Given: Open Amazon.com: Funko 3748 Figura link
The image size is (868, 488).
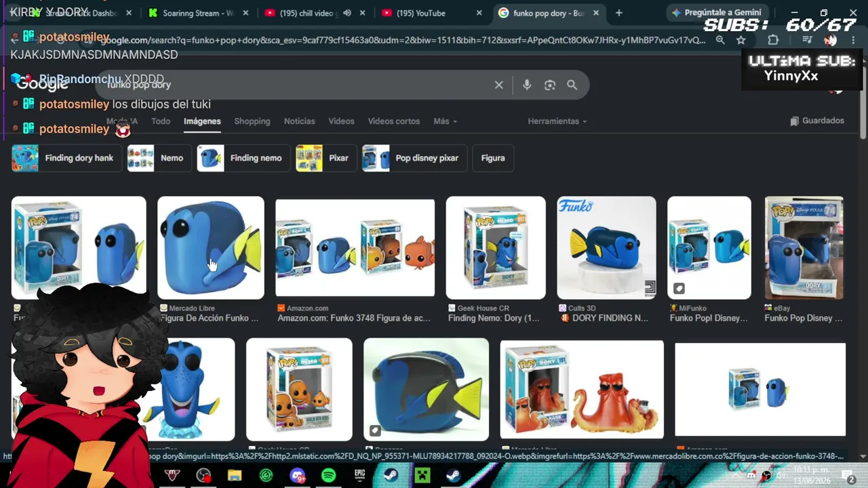Looking at the screenshot, I should coord(354,318).
